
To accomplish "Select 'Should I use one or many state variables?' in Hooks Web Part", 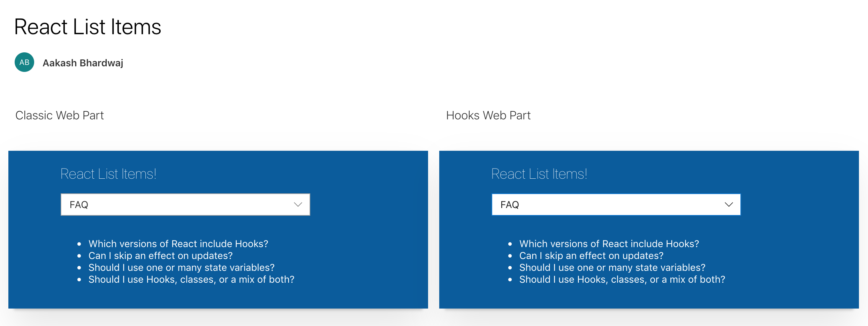I will (x=612, y=267).
